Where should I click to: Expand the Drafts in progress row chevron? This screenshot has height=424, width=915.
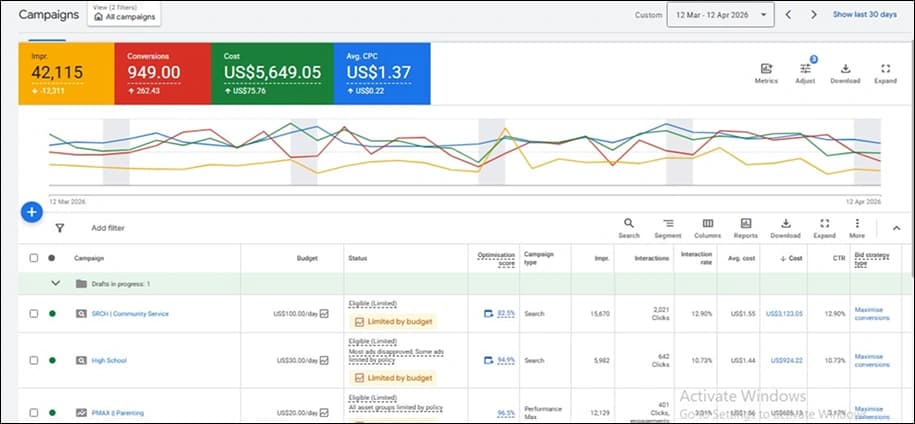pos(56,283)
